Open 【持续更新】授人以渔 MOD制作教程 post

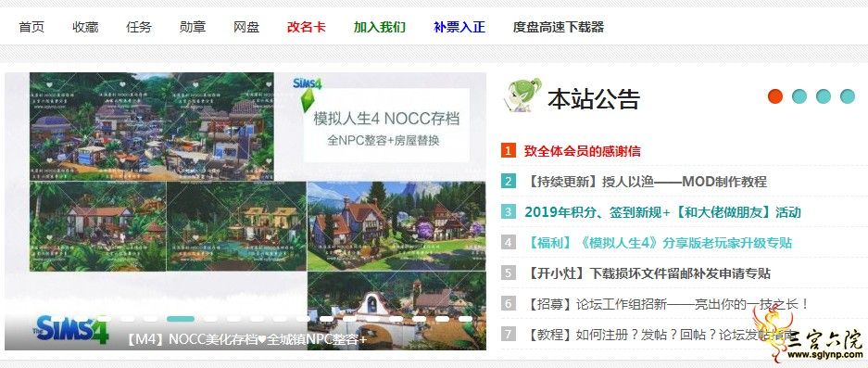(x=645, y=182)
